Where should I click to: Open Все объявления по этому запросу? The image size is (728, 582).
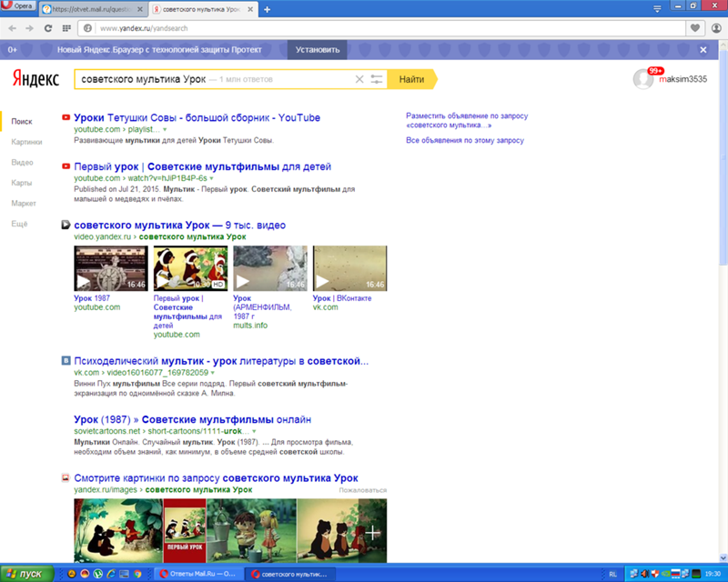(x=465, y=140)
